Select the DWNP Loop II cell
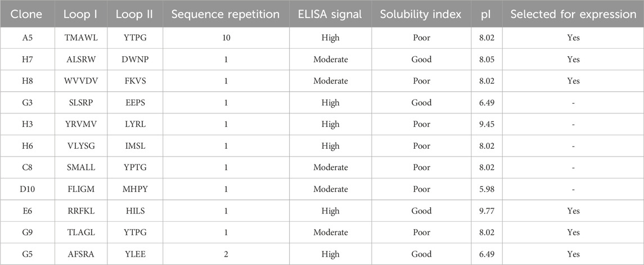This screenshot has width=644, height=265. (134, 60)
